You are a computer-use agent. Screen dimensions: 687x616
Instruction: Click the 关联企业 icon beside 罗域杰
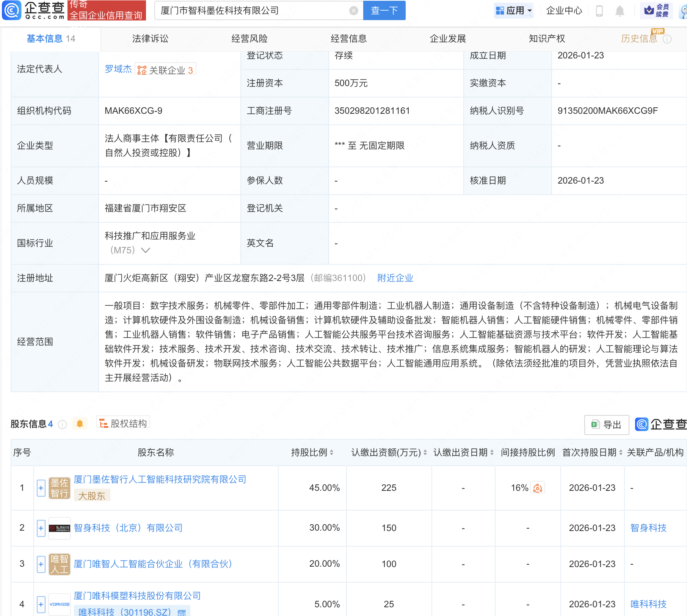(x=141, y=69)
